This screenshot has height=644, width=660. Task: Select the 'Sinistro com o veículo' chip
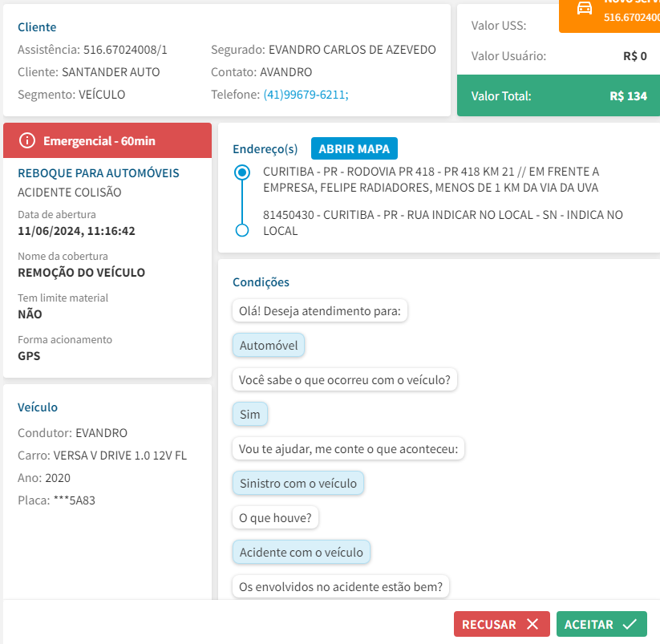[298, 484]
